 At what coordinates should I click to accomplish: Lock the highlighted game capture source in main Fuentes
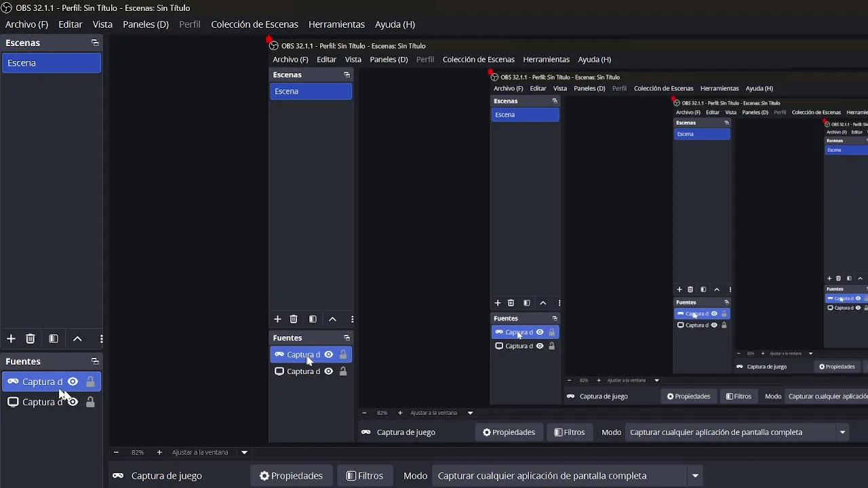90,382
